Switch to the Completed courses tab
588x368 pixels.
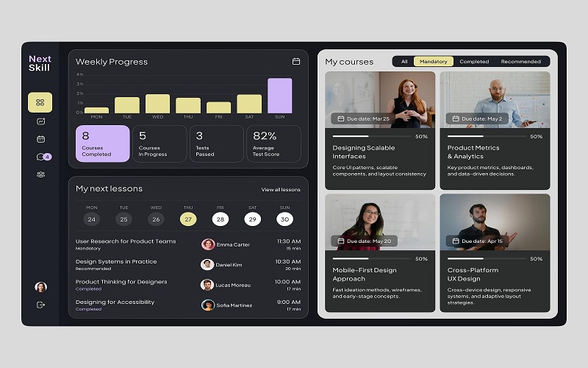[x=474, y=61]
